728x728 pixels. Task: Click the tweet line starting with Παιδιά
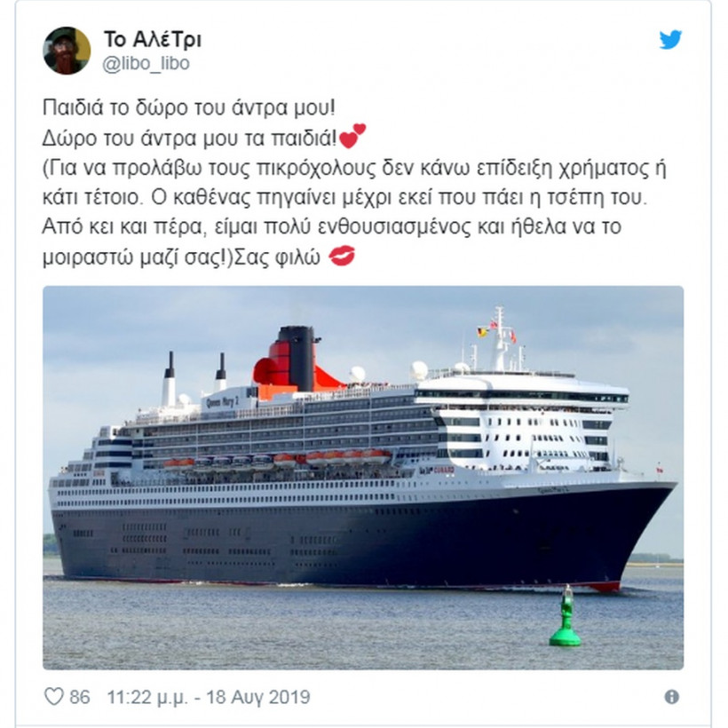pyautogui.click(x=188, y=107)
